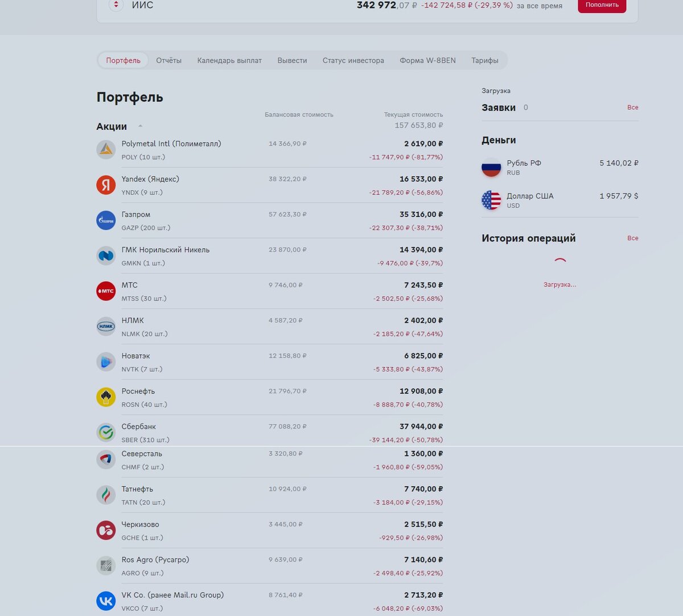This screenshot has height=616, width=683.
Task: Open the Ros Agro (Русагро) stock
Action: click(155, 560)
